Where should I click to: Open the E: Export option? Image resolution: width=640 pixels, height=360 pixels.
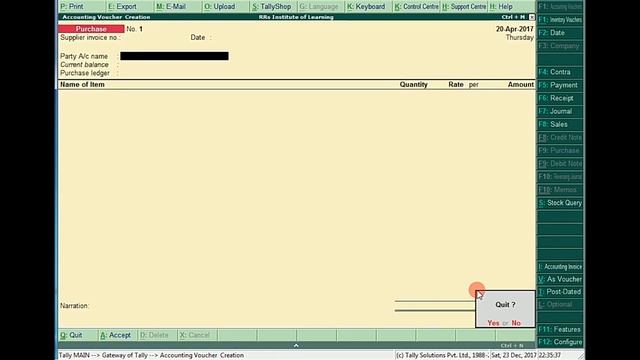pos(129,7)
